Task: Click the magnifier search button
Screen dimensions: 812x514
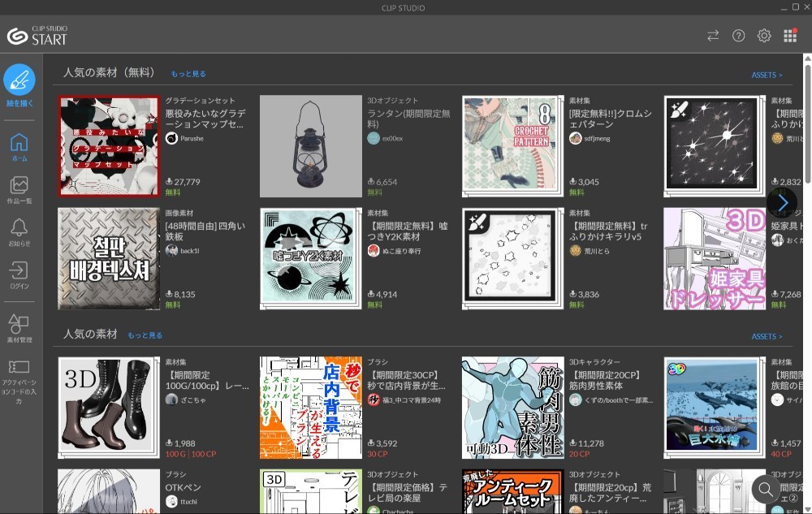Action: click(x=766, y=489)
